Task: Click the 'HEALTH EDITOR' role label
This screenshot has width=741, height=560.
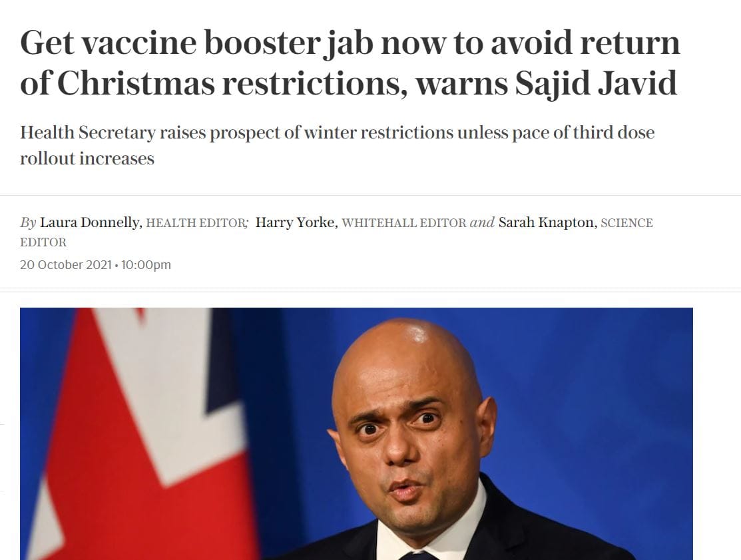Action: tap(194, 223)
